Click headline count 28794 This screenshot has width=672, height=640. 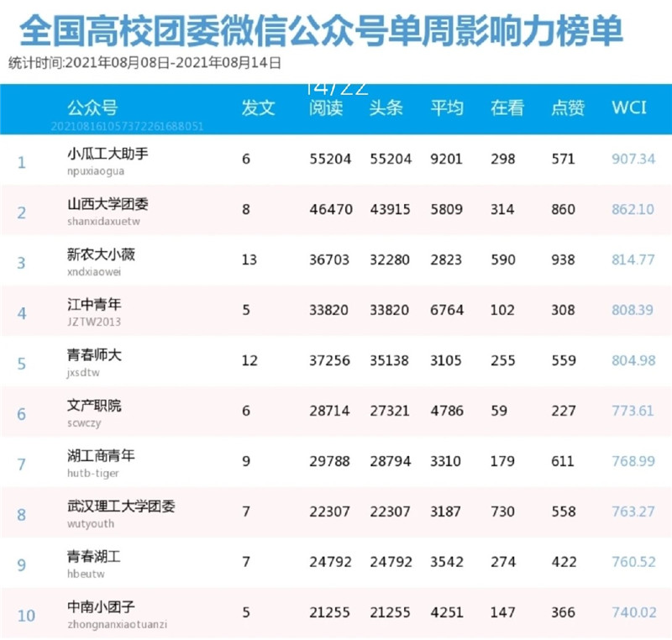coord(391,461)
